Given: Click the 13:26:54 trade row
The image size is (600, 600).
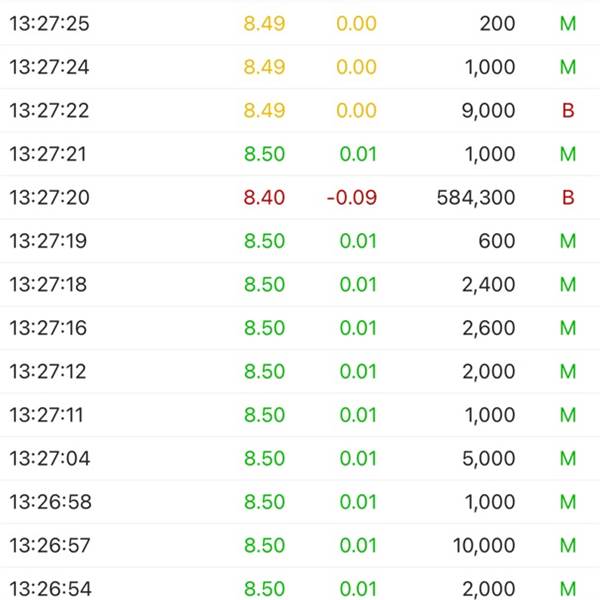Looking at the screenshot, I should (x=300, y=588).
